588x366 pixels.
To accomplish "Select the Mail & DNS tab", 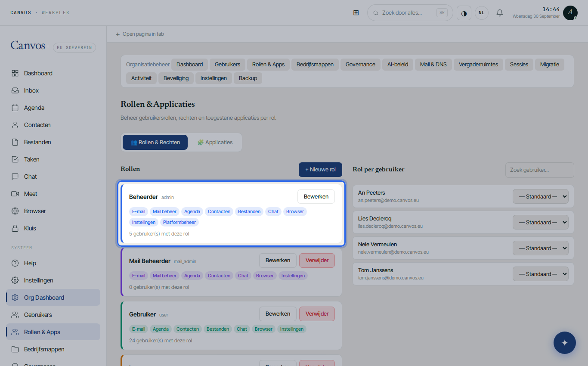I will click(433, 65).
